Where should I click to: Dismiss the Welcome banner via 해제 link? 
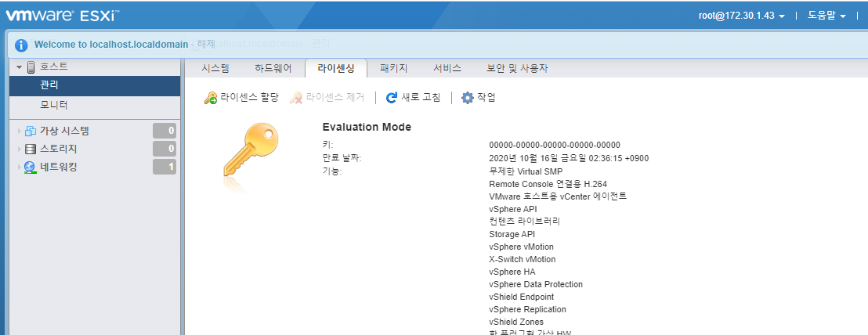(x=207, y=45)
